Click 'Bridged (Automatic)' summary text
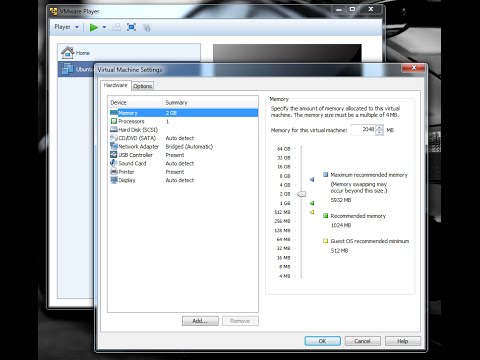The image size is (480, 360). (x=189, y=147)
